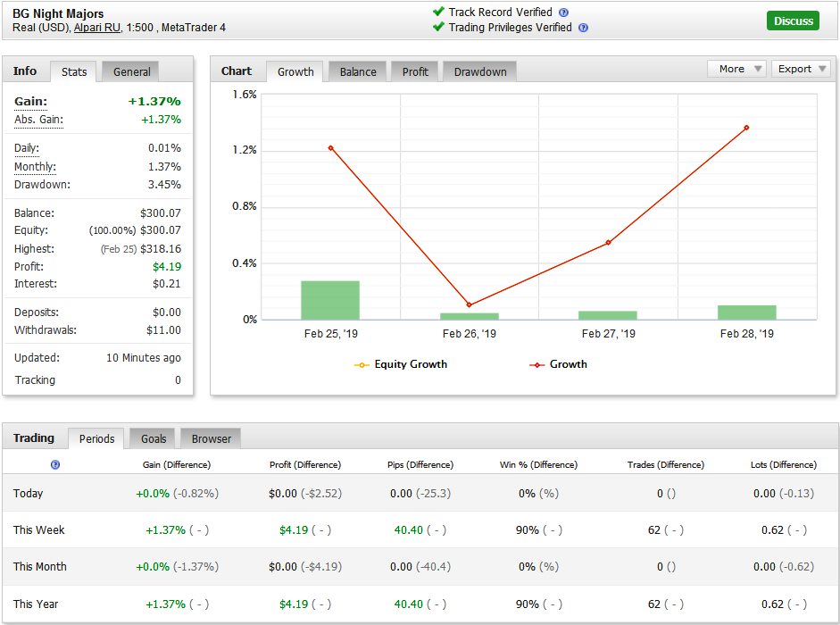Click the Feb 27 growth data point

pos(608,243)
